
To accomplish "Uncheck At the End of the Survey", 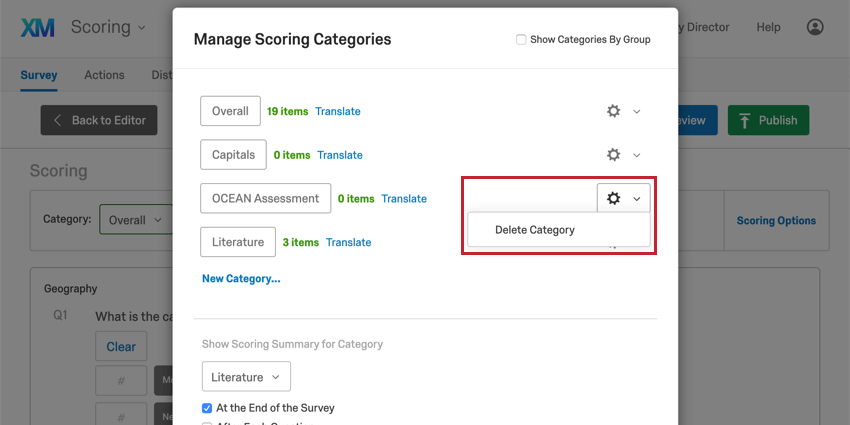I will pyautogui.click(x=207, y=408).
